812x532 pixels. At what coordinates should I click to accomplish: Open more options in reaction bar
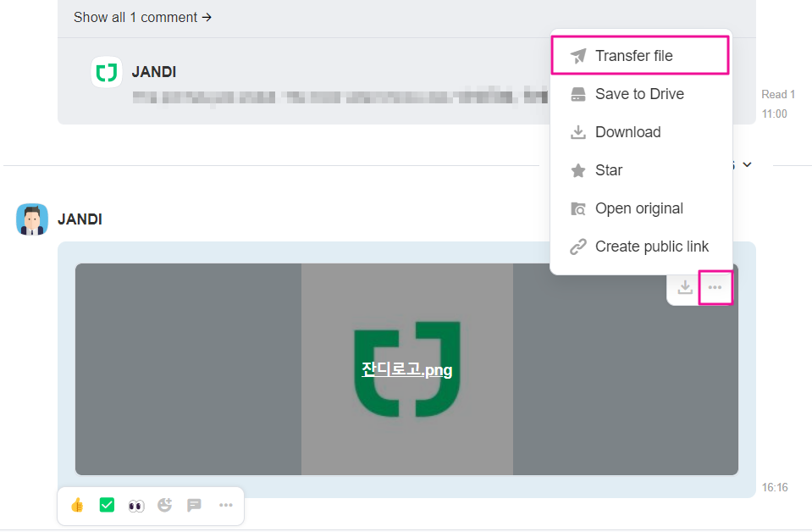coord(226,505)
